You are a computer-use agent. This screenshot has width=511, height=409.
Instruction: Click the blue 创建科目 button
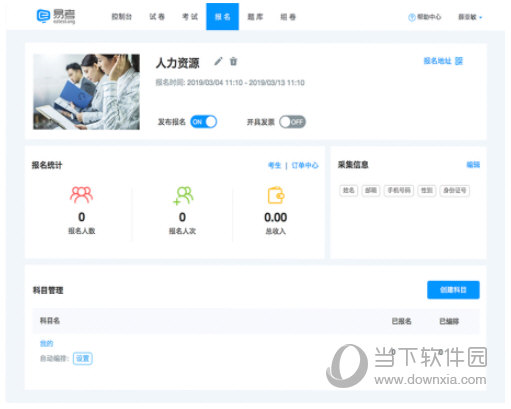[x=453, y=290]
